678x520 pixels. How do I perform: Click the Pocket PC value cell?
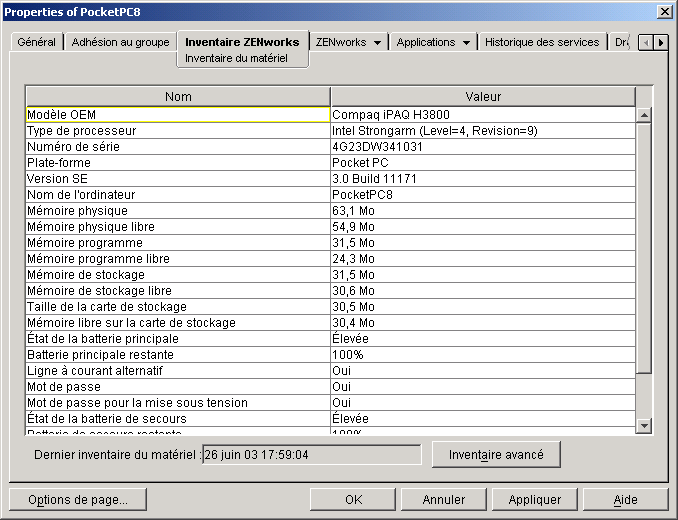[483, 163]
